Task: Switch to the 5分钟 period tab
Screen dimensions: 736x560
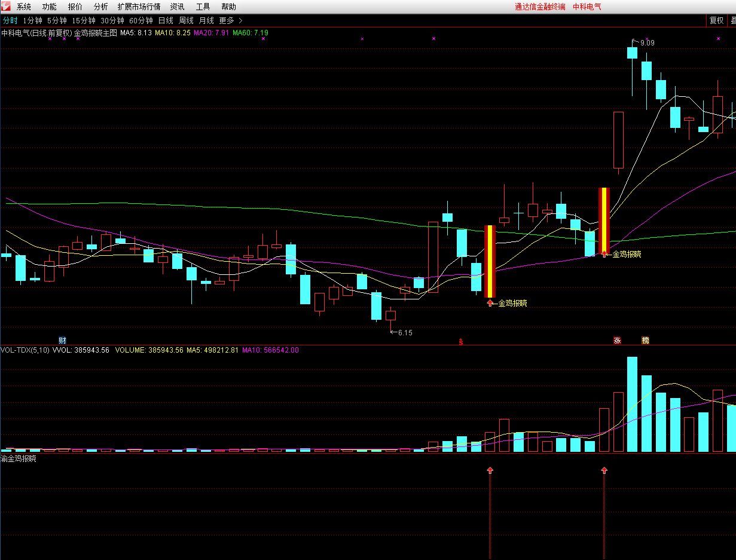Action: point(57,20)
